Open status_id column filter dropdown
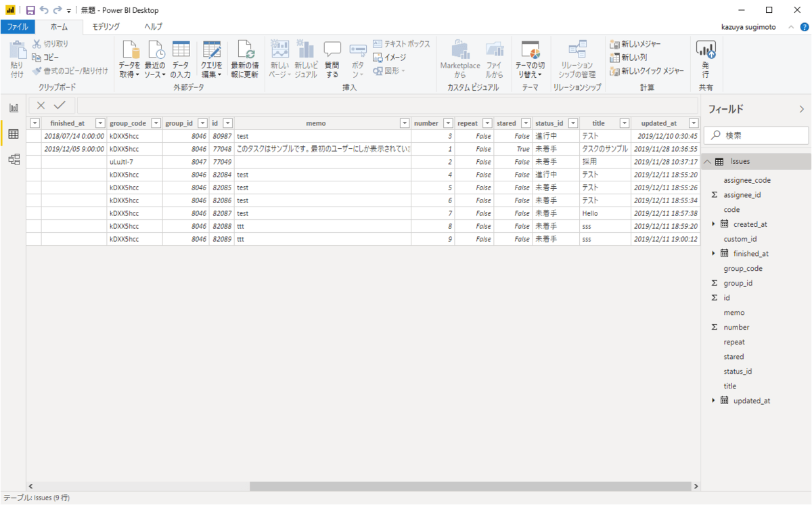This screenshot has width=812, height=505. click(573, 123)
